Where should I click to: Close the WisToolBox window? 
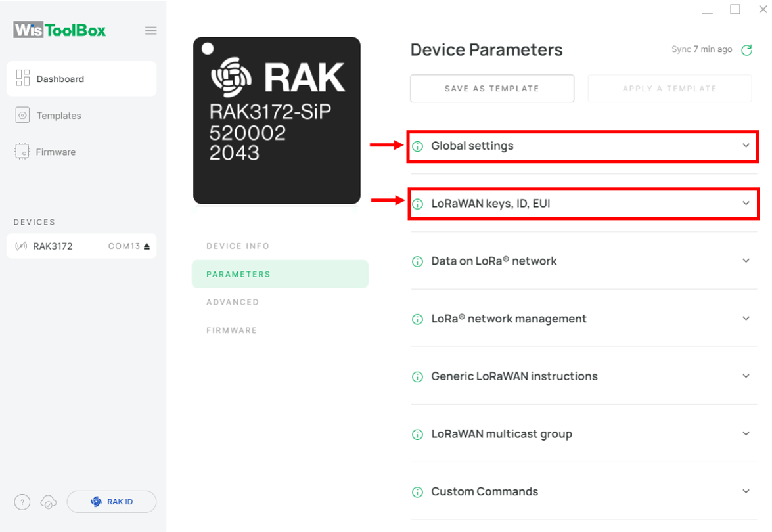763,9
